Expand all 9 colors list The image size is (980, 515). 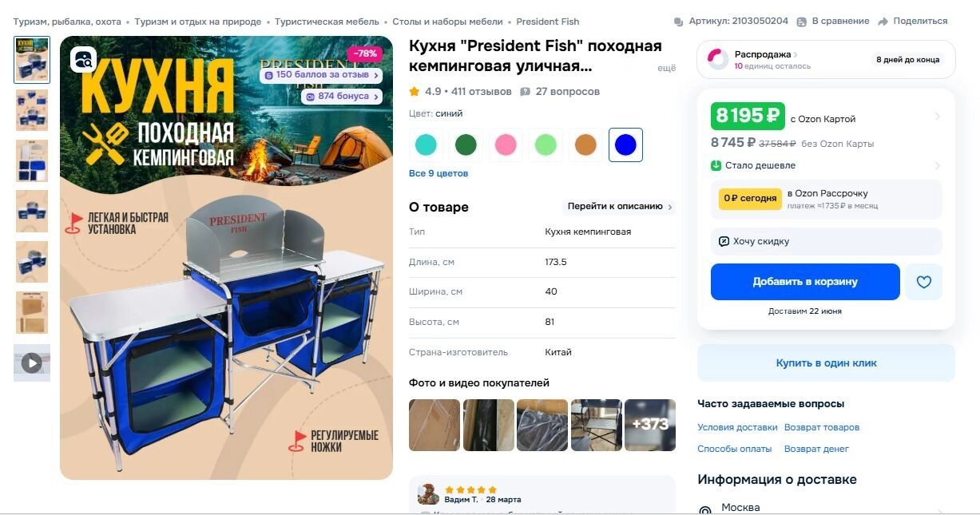click(438, 173)
